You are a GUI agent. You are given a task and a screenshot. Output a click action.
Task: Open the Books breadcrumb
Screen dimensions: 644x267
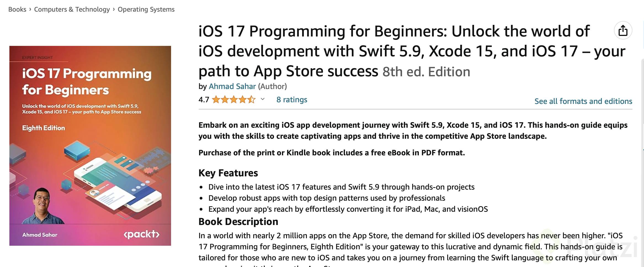coord(17,9)
